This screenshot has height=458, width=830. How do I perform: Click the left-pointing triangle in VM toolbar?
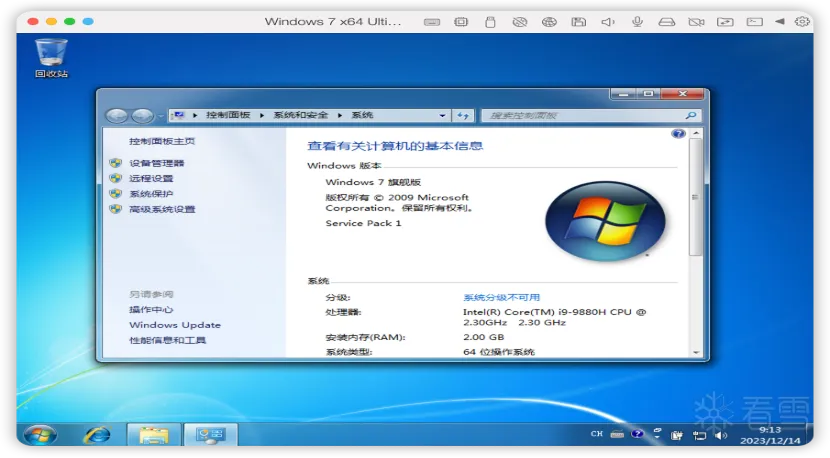(x=780, y=22)
